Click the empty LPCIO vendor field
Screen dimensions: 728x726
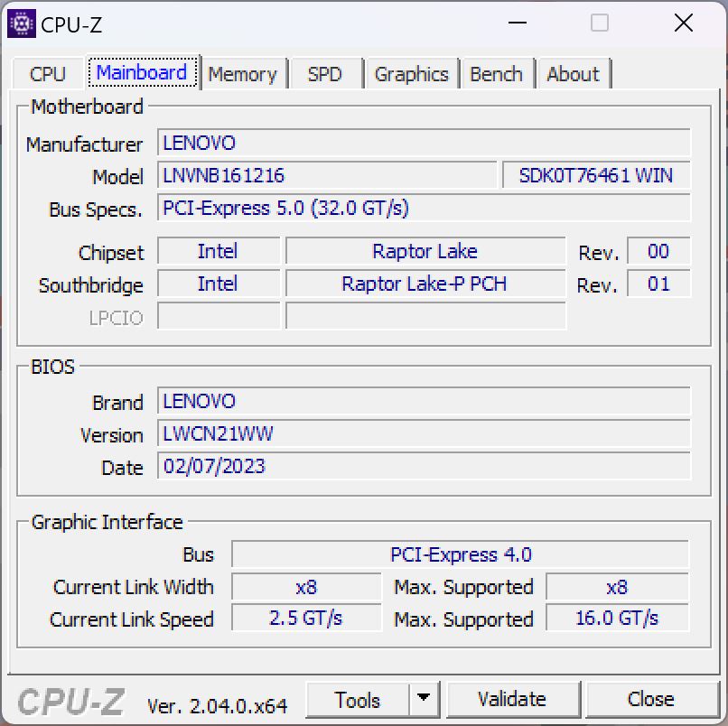tap(219, 316)
